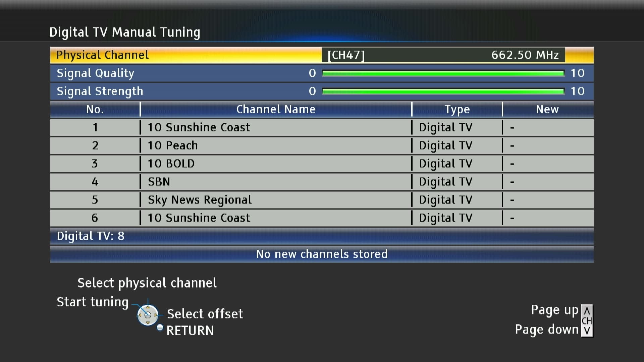
Task: Click the small RETURN button icon
Action: [160, 327]
